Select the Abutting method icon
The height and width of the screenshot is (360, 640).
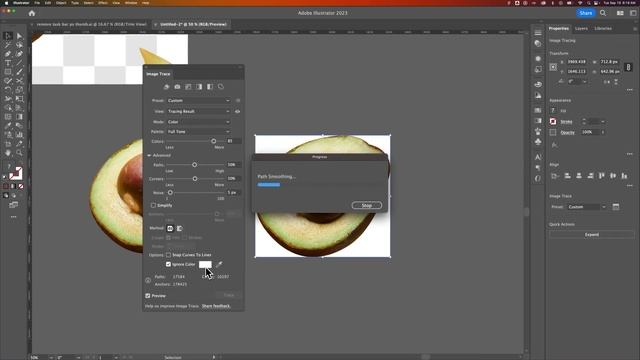[x=170, y=228]
